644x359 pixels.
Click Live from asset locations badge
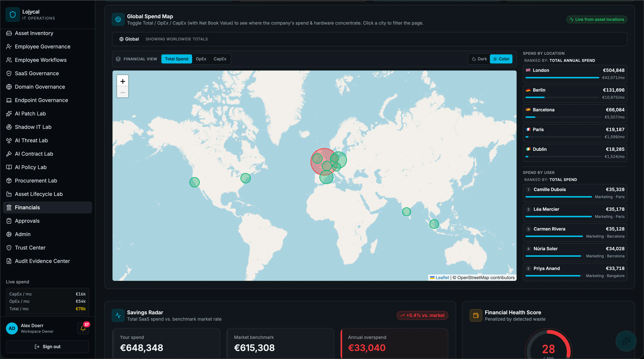(x=596, y=20)
